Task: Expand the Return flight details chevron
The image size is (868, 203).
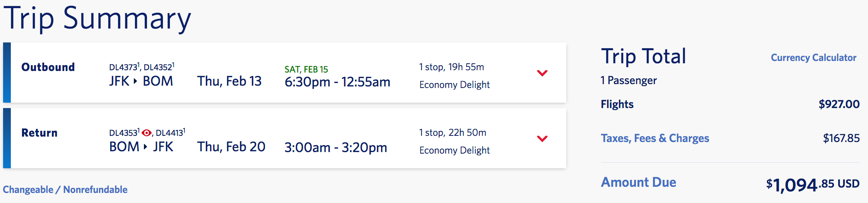Action: point(542,139)
